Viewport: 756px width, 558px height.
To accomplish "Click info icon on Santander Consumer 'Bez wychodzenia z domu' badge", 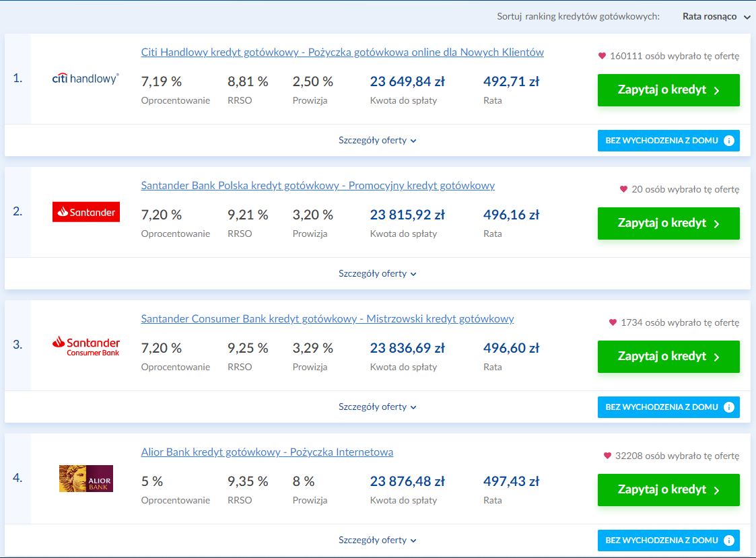I will pos(729,407).
